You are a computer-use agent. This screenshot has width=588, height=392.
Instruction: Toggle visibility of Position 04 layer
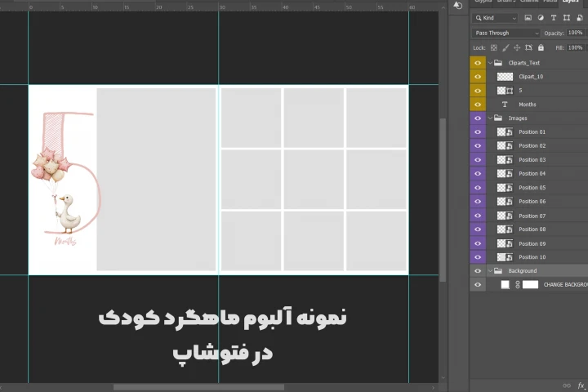(478, 173)
